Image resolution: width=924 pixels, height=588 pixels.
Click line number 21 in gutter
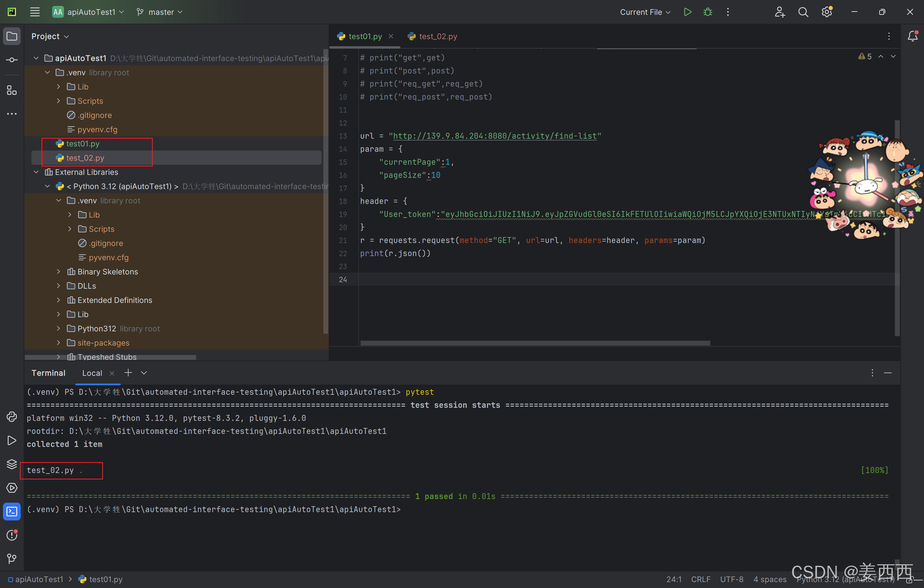tap(343, 240)
